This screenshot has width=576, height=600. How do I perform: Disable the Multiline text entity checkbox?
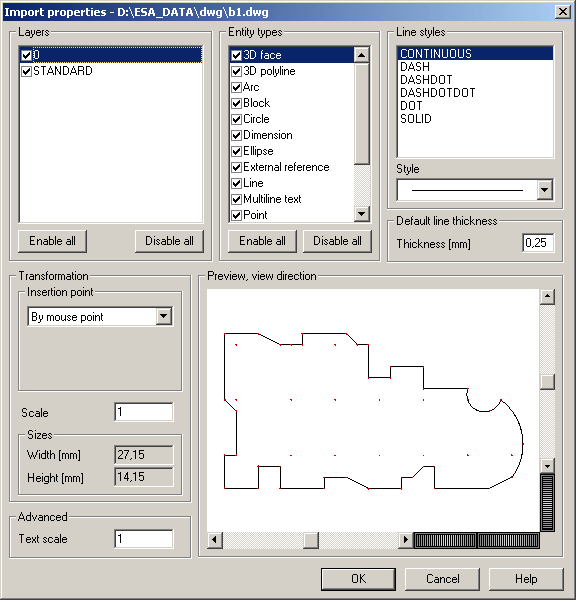click(236, 199)
